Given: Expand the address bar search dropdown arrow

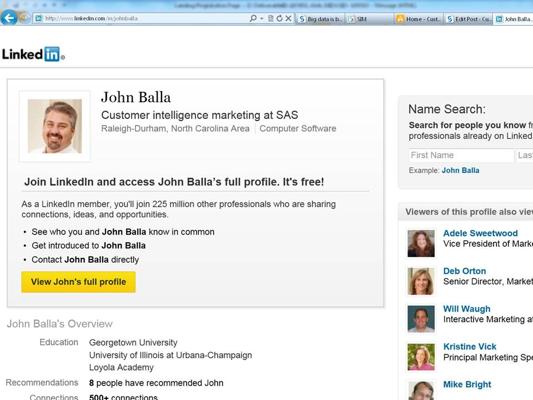Looking at the screenshot, I should pyautogui.click(x=262, y=18).
